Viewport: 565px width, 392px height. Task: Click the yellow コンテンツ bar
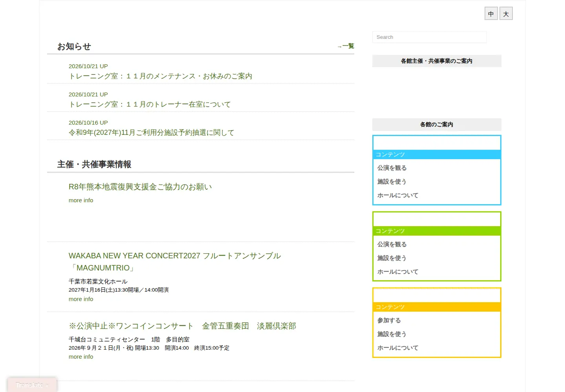437,307
